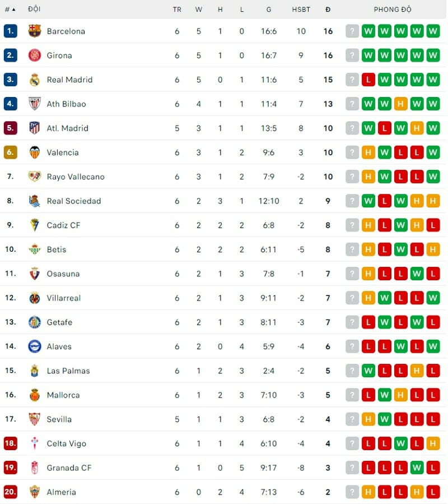This screenshot has height=504, width=448.
Task: Click the Real Madrid crest icon
Action: (x=35, y=80)
